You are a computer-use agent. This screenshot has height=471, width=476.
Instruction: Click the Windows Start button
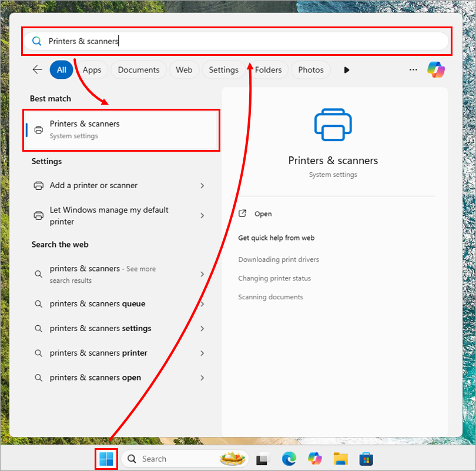click(x=106, y=459)
